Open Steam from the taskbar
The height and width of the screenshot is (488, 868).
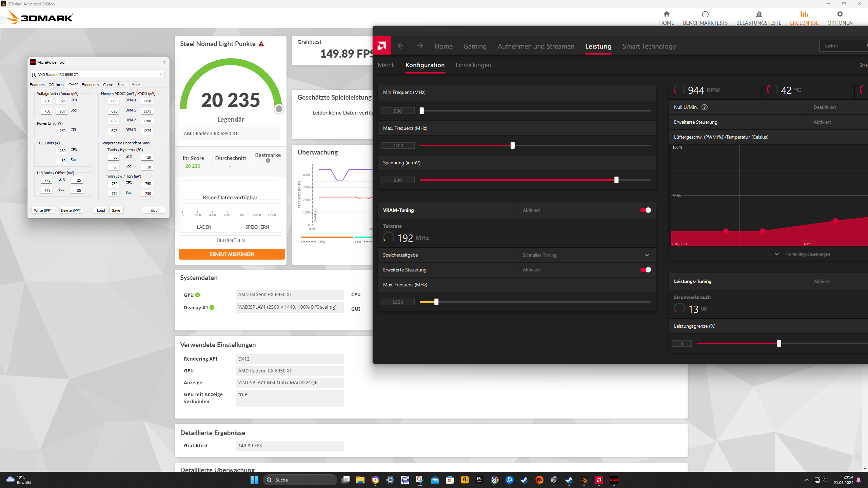[524, 480]
